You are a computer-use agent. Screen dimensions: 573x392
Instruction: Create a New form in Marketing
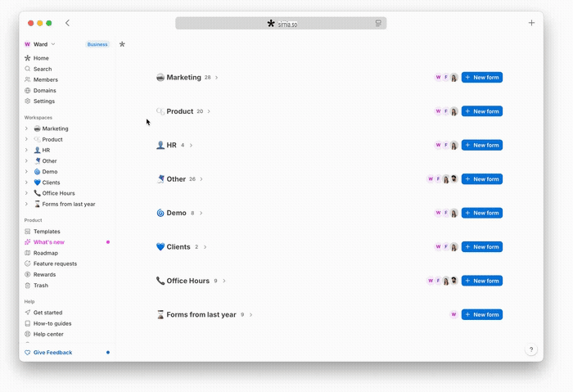point(482,78)
